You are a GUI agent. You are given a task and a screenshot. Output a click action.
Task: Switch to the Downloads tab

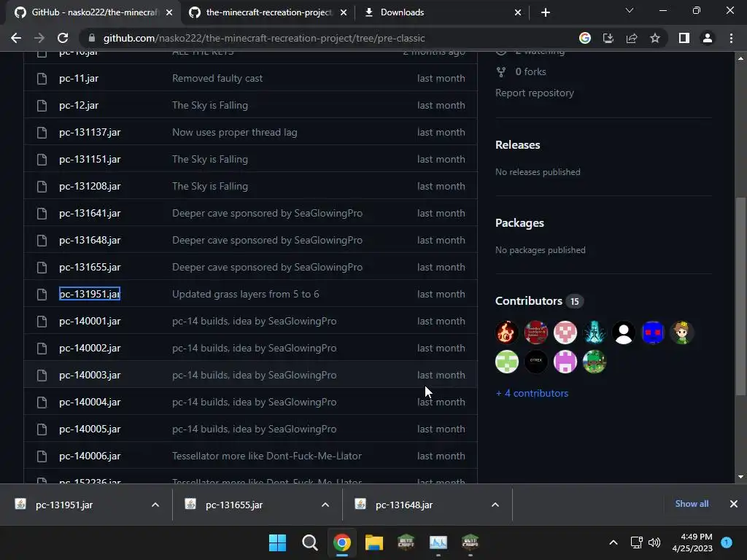tap(442, 12)
